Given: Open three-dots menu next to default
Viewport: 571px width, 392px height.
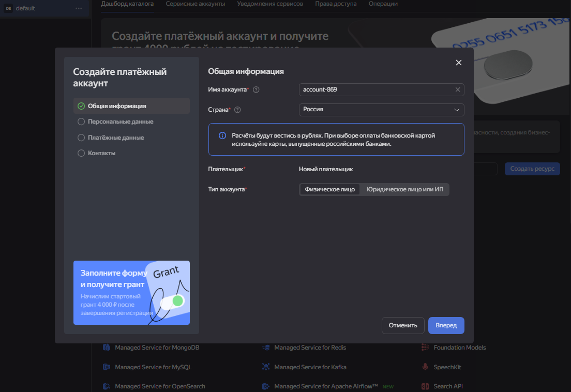Looking at the screenshot, I should [79, 8].
